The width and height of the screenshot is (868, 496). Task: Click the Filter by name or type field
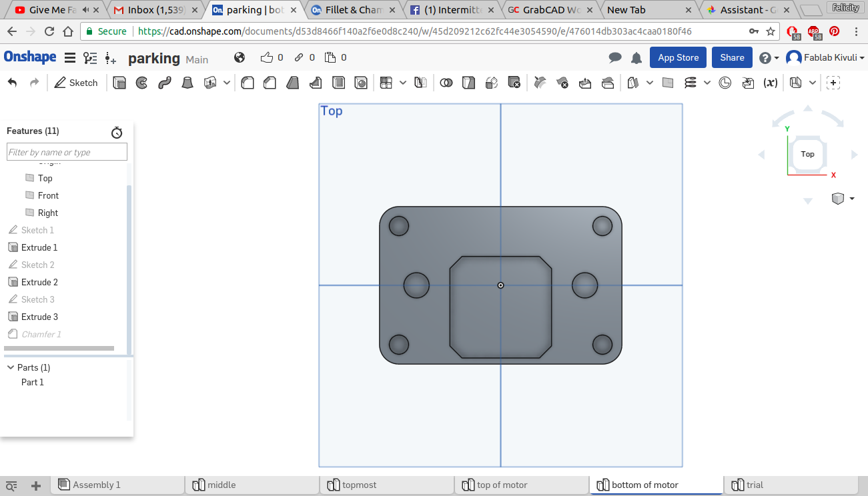[x=67, y=152]
